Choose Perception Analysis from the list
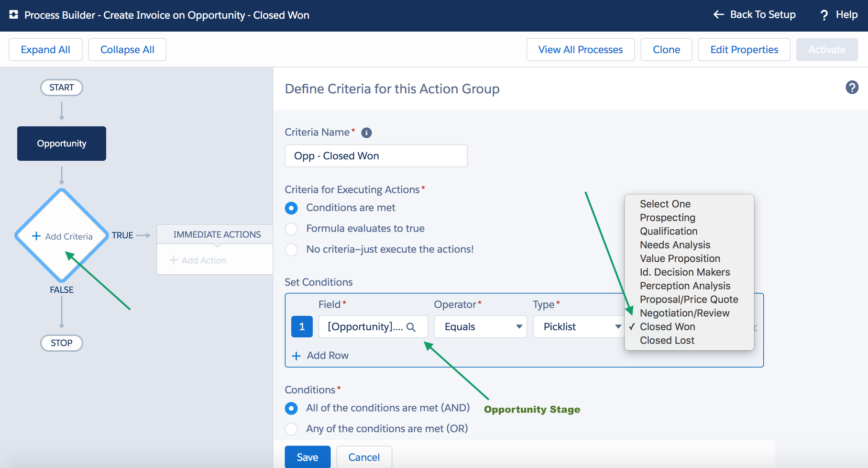The height and width of the screenshot is (468, 868). tap(689, 286)
